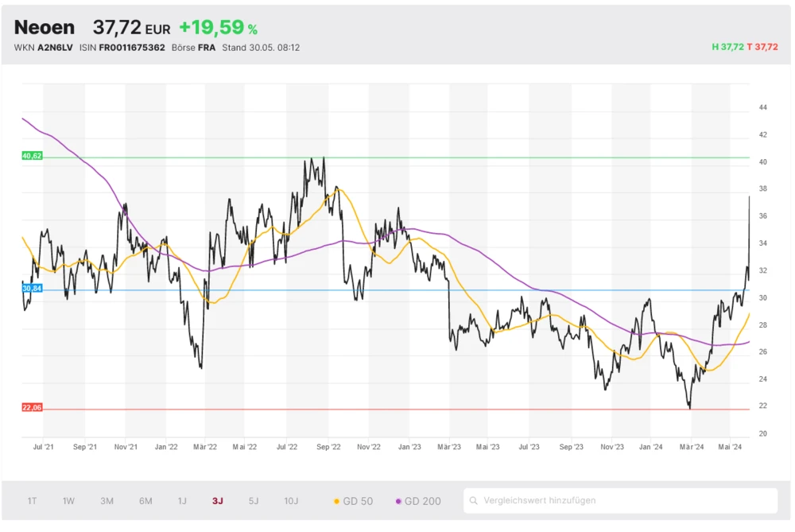Switch chart to 5J range
The image size is (795, 532).
tap(254, 501)
